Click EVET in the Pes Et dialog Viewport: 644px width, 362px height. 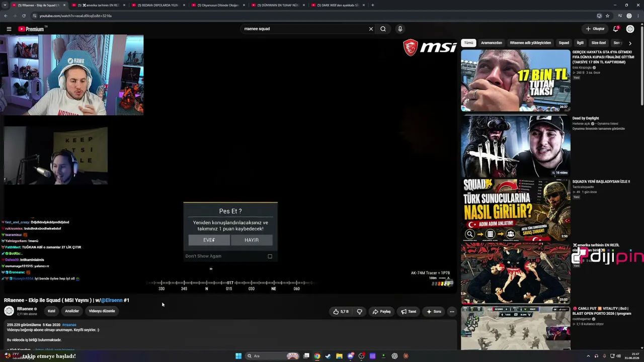[x=209, y=240]
